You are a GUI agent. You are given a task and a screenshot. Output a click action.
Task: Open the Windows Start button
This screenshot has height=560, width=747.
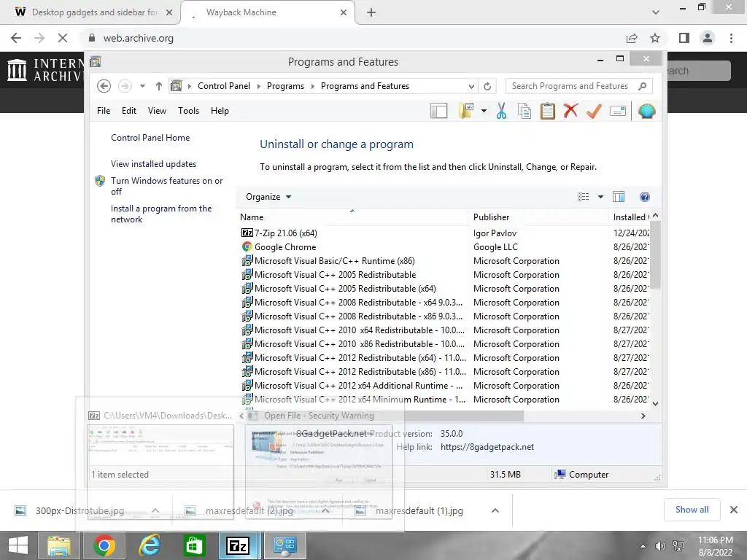18,545
